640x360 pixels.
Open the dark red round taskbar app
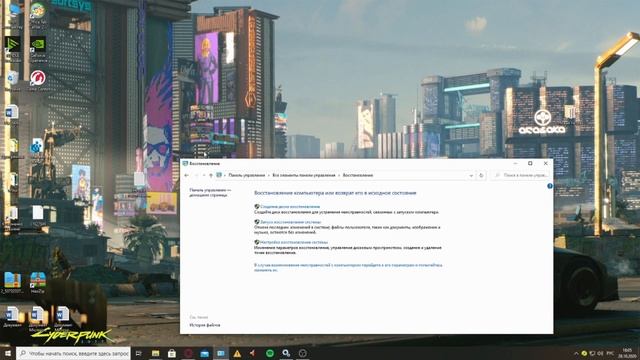click(x=188, y=353)
